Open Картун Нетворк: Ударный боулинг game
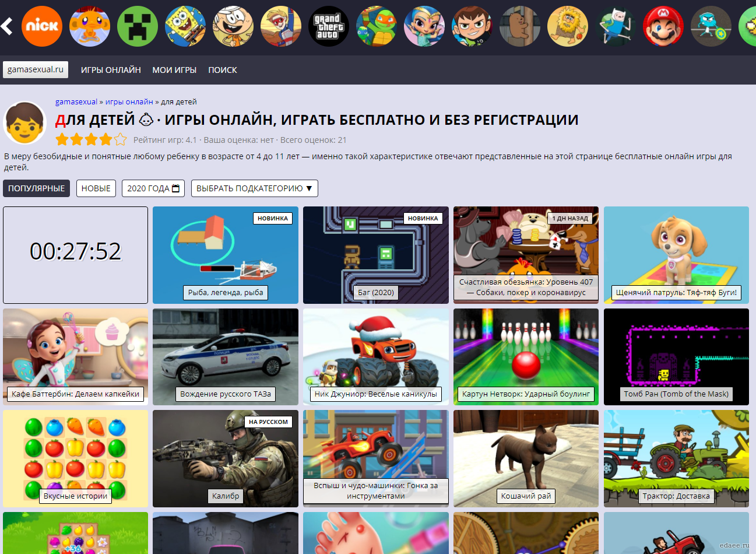Screen dimensions: 756x554 click(526, 357)
